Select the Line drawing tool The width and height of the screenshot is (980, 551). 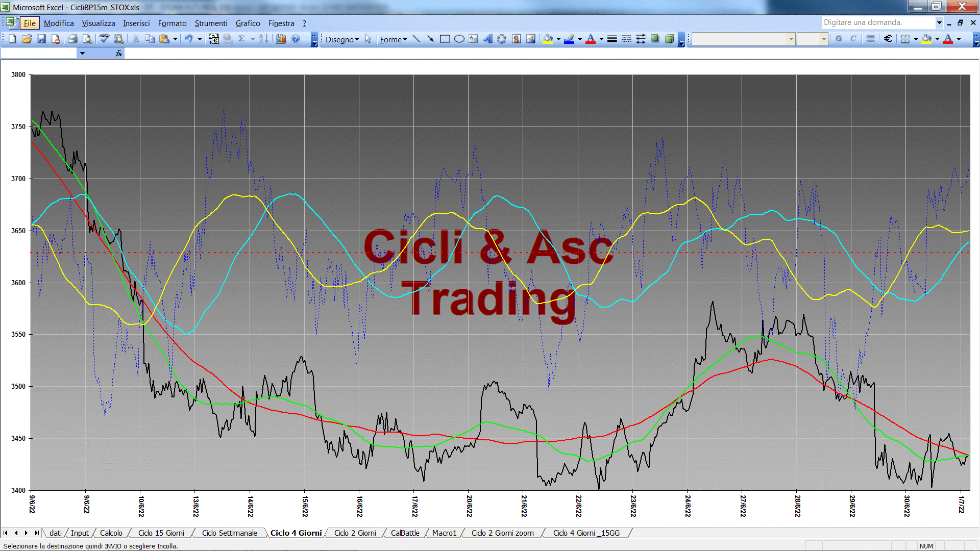[416, 39]
